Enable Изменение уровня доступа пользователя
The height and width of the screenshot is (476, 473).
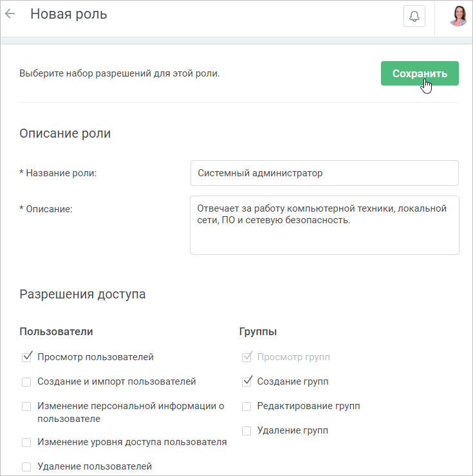26,443
